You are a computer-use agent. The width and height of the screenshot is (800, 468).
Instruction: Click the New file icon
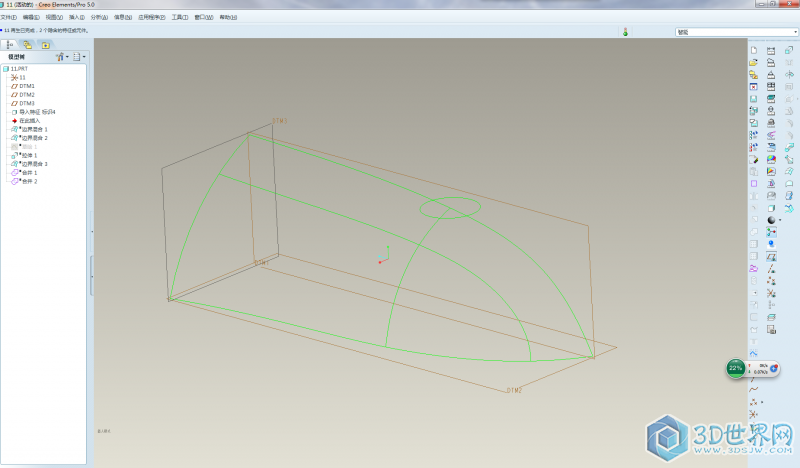[754, 50]
